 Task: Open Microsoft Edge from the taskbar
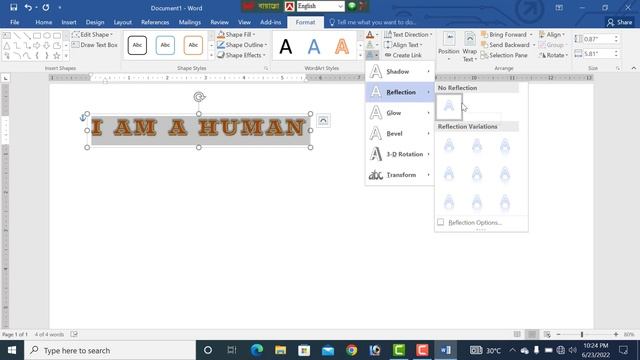pos(257,350)
